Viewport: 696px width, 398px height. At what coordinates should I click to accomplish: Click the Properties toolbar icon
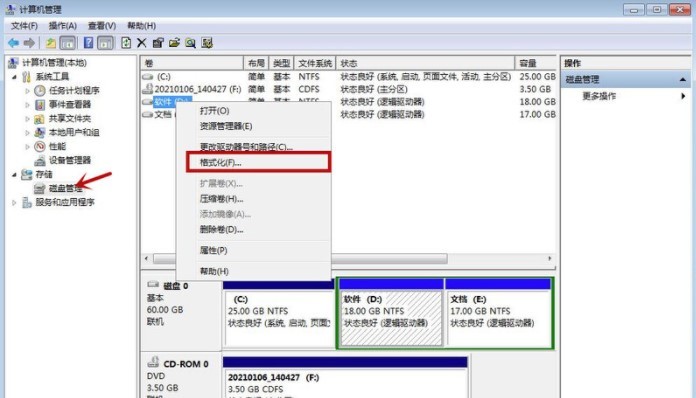[x=158, y=43]
